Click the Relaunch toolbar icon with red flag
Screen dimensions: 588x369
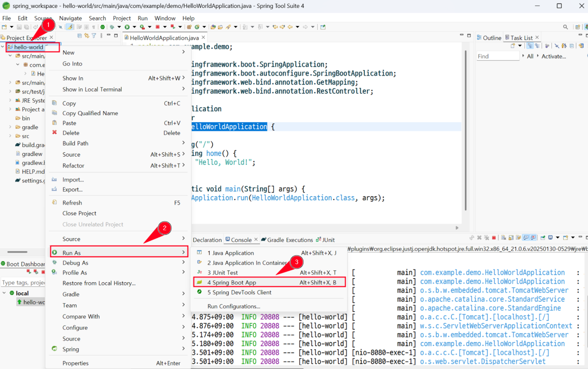click(173, 27)
